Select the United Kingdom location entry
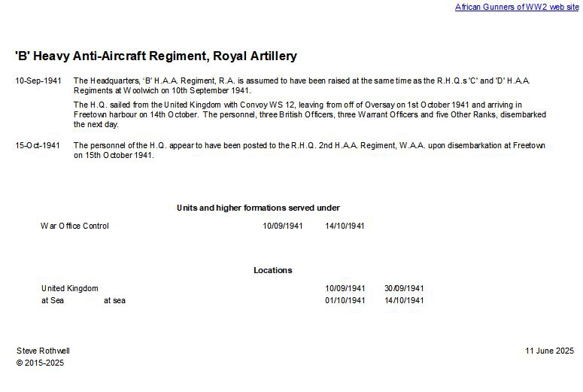 pyautogui.click(x=70, y=288)
